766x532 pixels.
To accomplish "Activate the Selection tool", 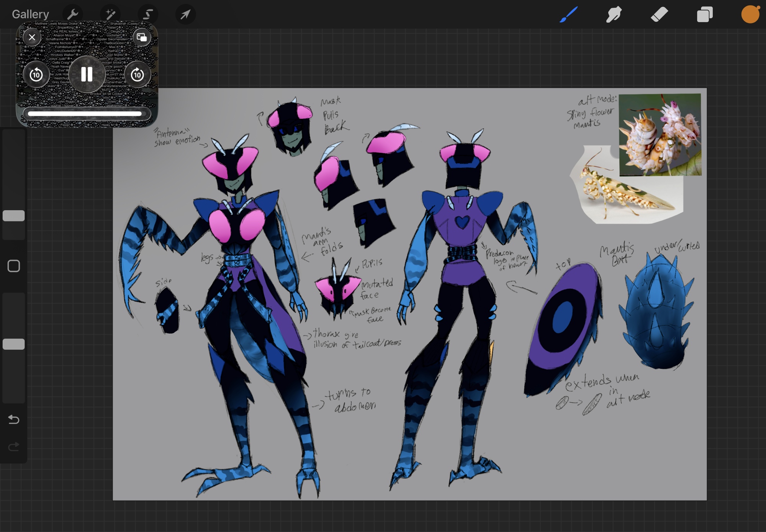I will tap(148, 14).
